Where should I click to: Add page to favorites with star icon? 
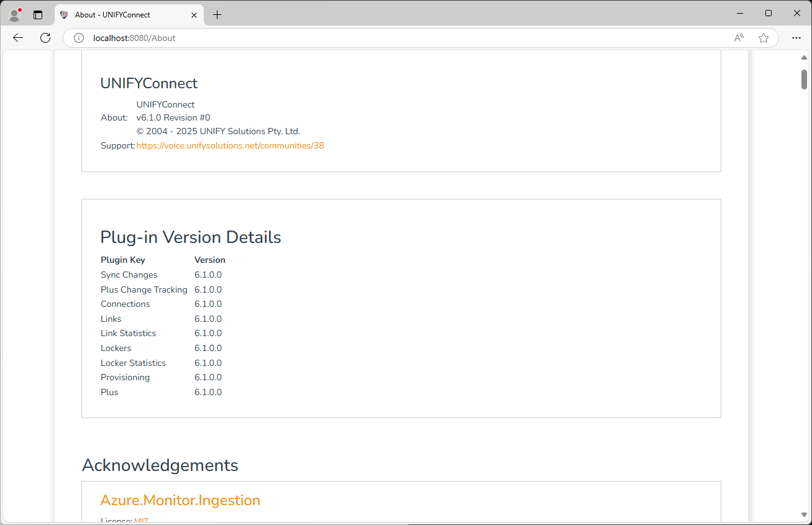[x=764, y=38]
